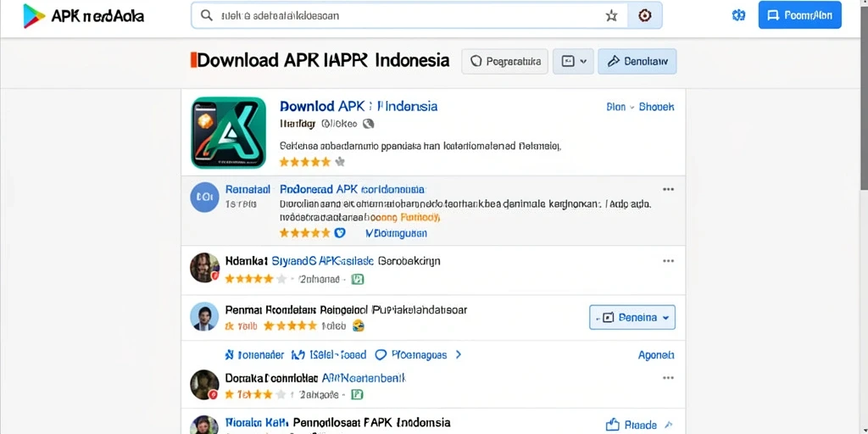Viewport: 868px width, 434px height.
Task: Open the Penena dropdown button
Action: pos(632,317)
